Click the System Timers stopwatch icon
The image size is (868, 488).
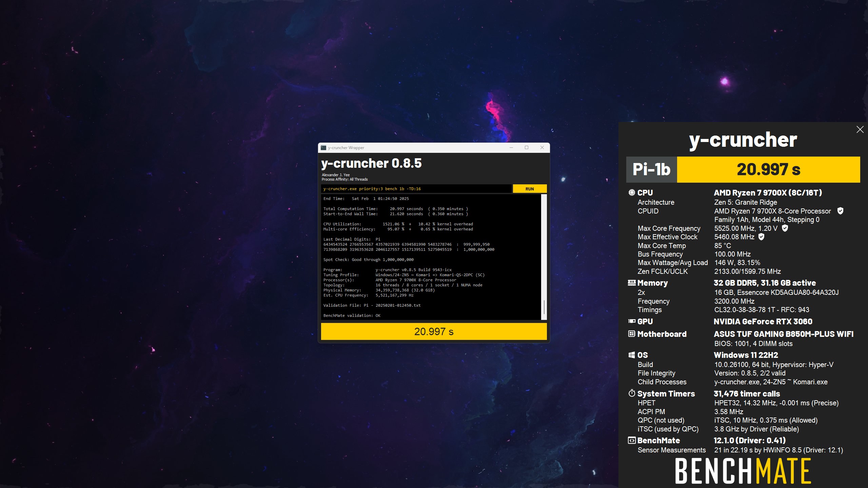[x=632, y=393]
